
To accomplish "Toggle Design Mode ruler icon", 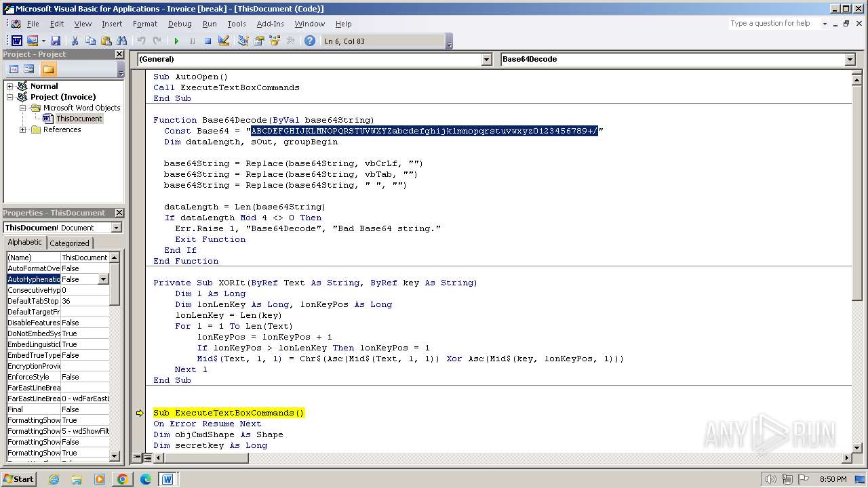I will click(224, 41).
